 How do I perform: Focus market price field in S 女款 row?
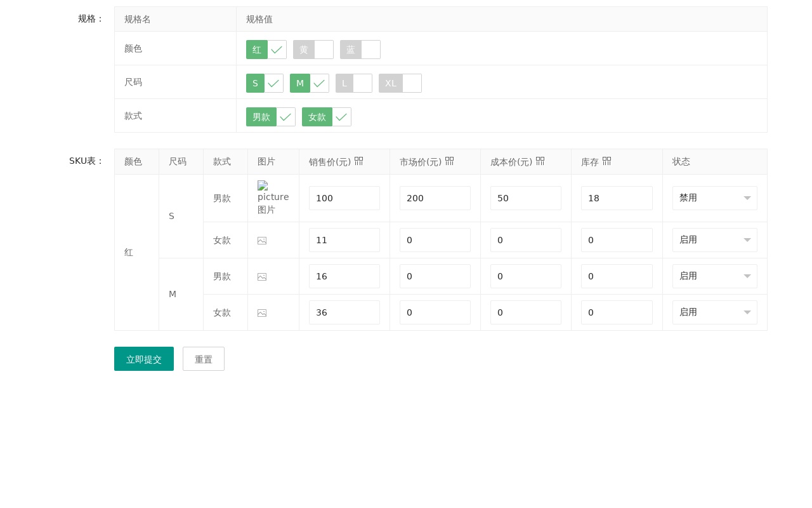pos(435,240)
